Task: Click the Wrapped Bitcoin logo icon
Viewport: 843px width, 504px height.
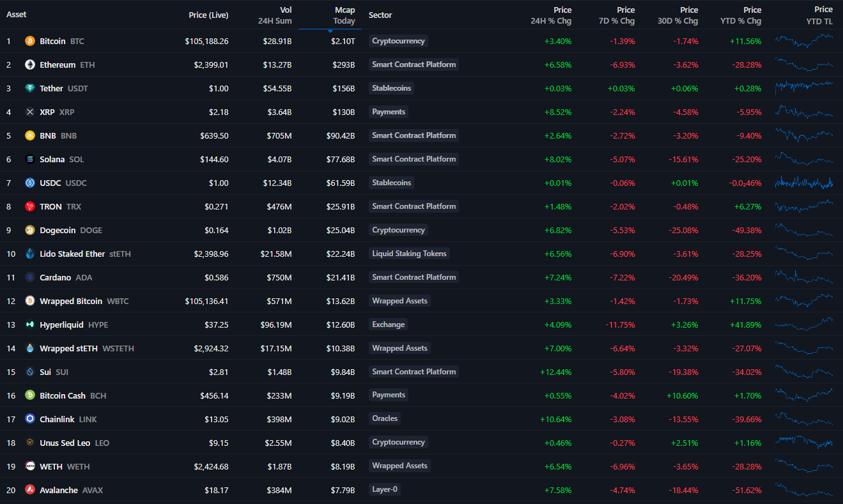Action: [30, 301]
